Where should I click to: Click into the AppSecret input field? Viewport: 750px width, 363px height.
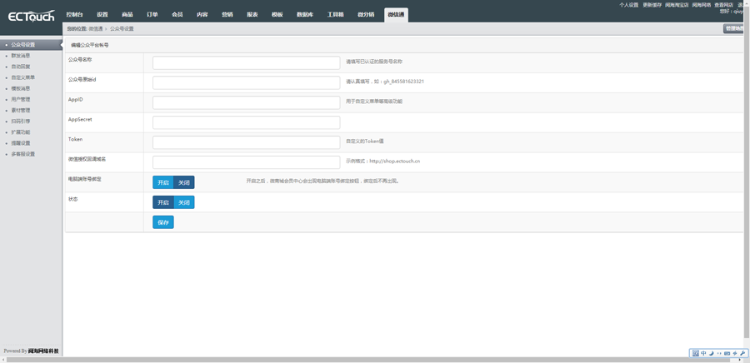246,122
